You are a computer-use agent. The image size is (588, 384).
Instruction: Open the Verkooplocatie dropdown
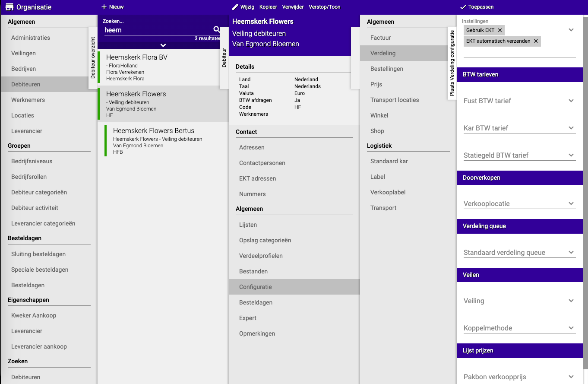pos(520,203)
